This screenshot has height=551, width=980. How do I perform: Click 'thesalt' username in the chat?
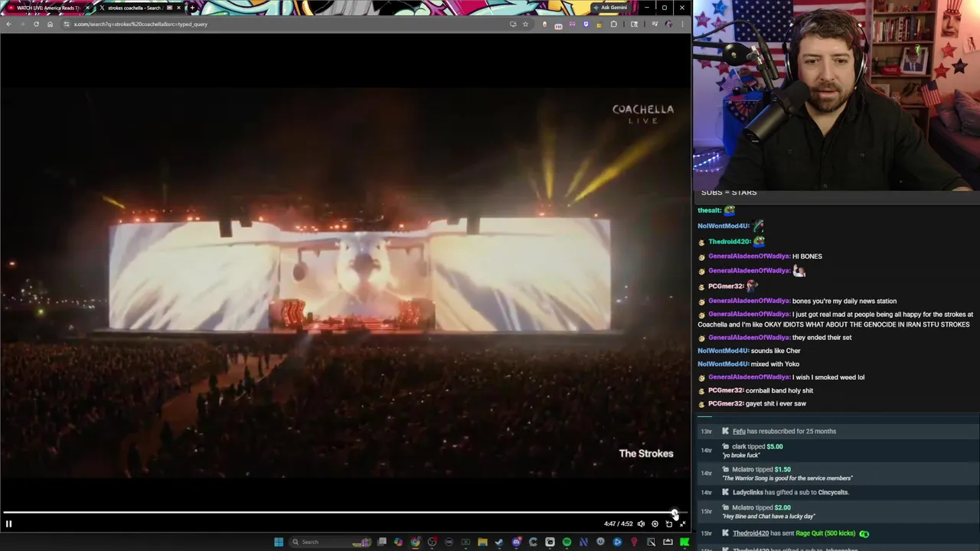pyautogui.click(x=710, y=210)
